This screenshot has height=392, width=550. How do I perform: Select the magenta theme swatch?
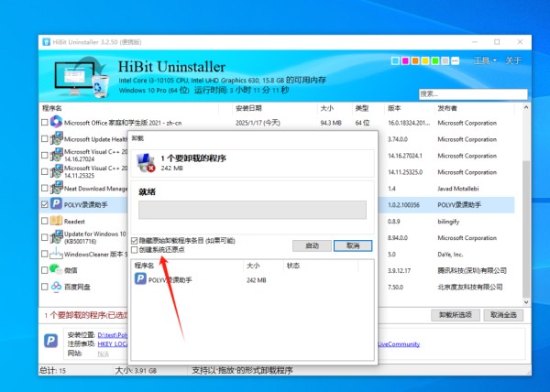(405, 61)
